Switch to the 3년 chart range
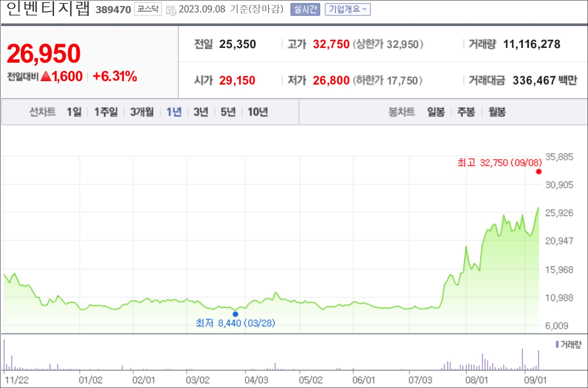 click(x=201, y=112)
